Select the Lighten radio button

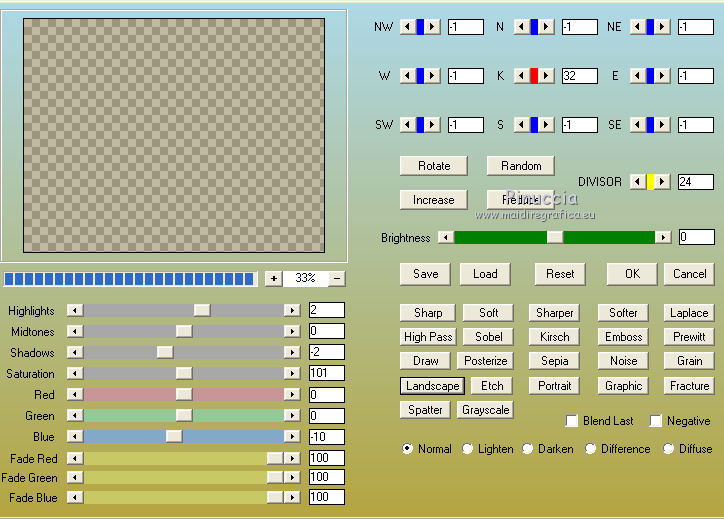(x=467, y=448)
